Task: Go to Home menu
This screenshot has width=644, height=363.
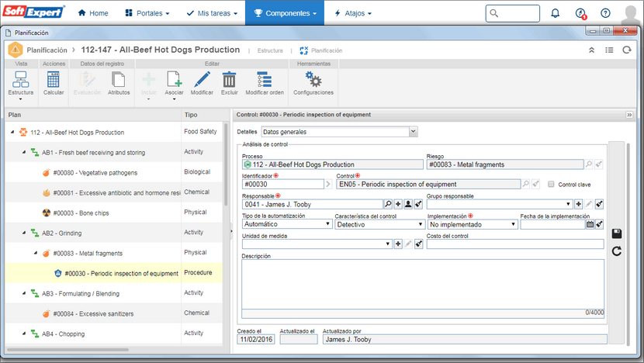Action: pyautogui.click(x=93, y=13)
